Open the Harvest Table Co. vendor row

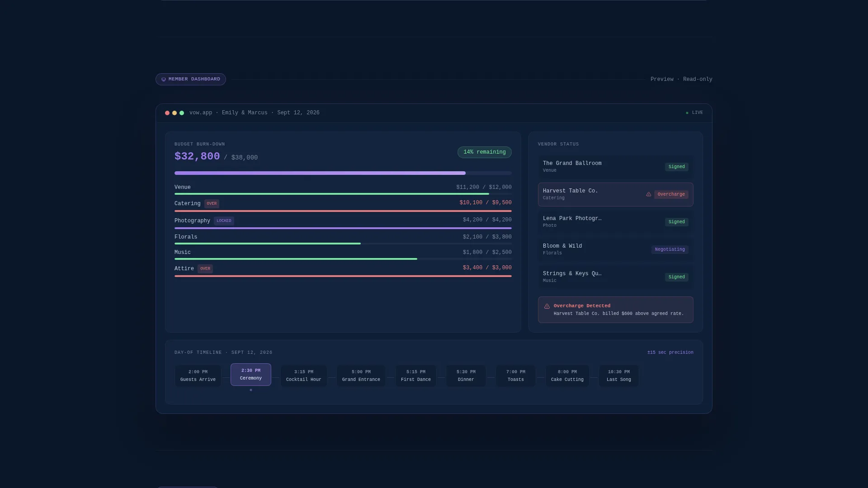pos(616,194)
